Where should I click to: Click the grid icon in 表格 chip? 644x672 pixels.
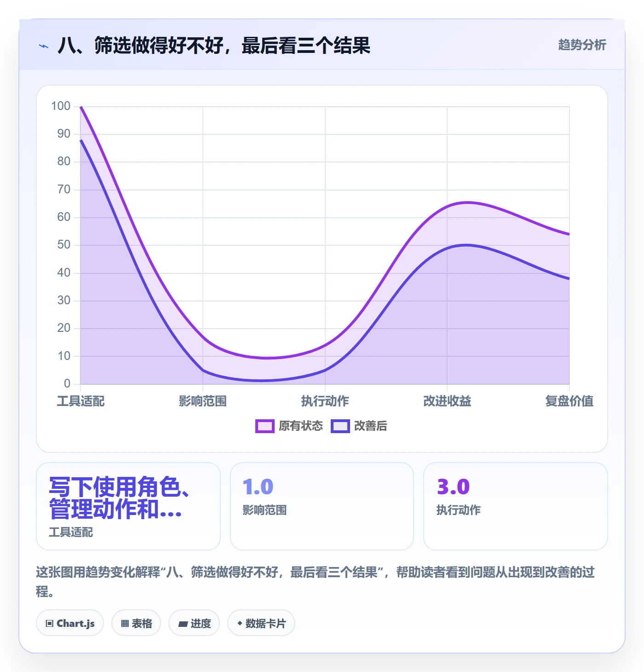tap(125, 624)
